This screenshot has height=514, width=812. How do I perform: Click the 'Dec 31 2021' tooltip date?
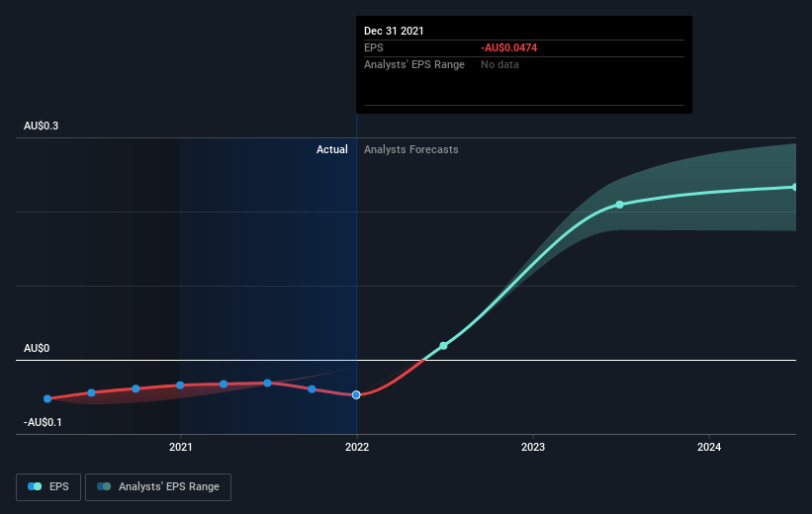pos(394,31)
